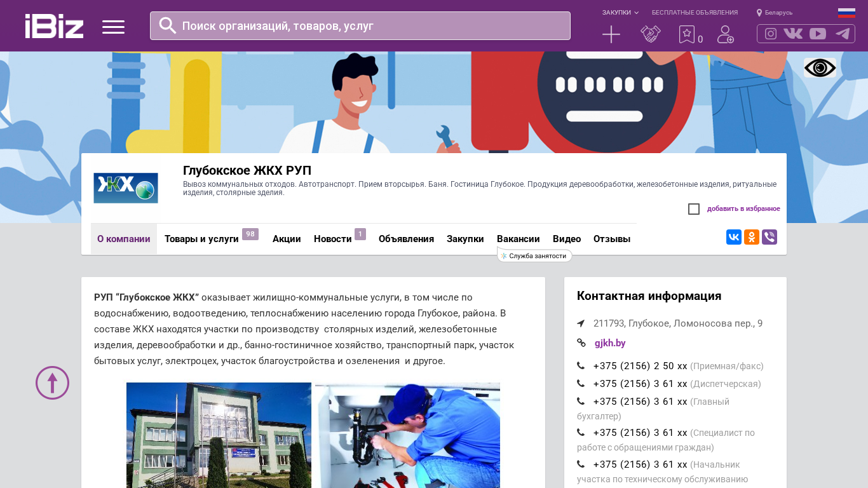Click address '211793, Глубокое, Ломоносова пер., 9'
Image resolution: width=868 pixels, height=488 pixels.
(678, 323)
